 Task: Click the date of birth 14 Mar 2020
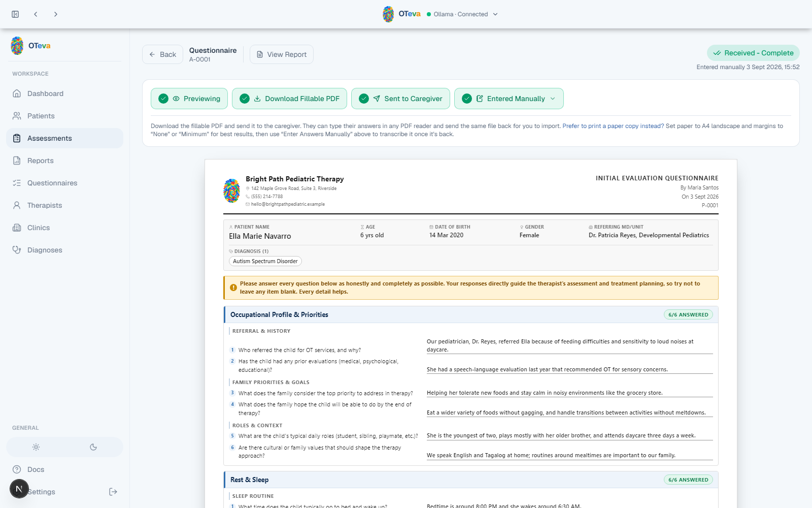point(446,235)
